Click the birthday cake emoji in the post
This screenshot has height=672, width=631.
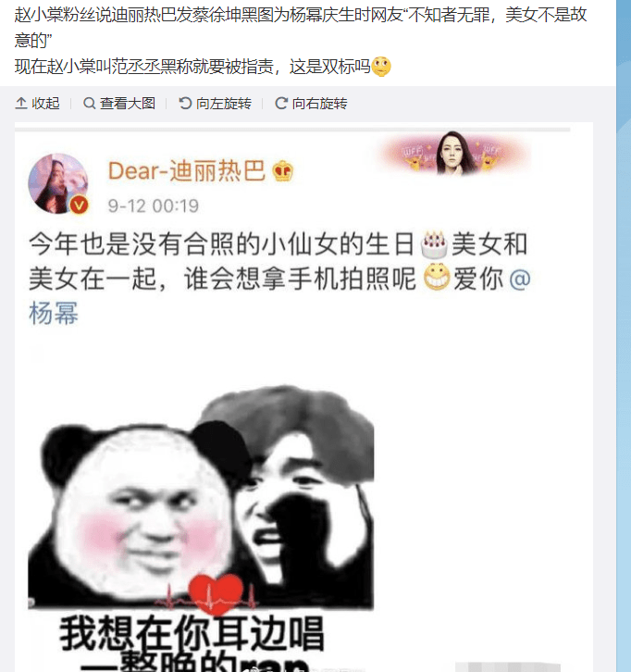(x=434, y=244)
